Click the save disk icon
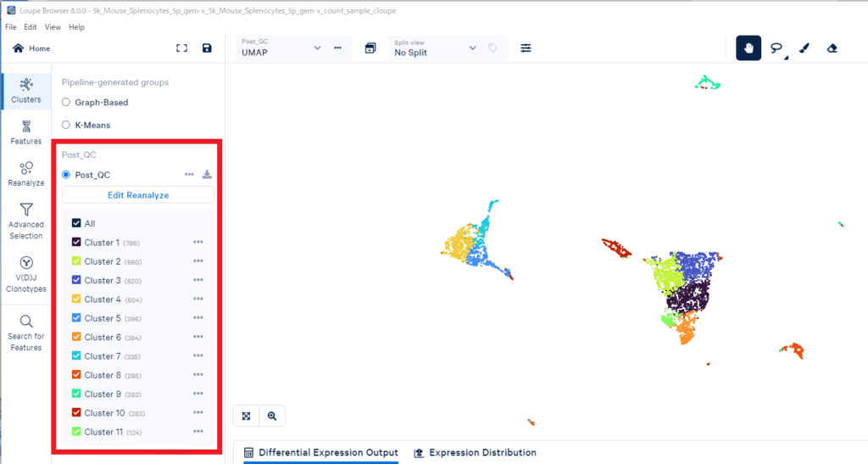 (x=207, y=48)
